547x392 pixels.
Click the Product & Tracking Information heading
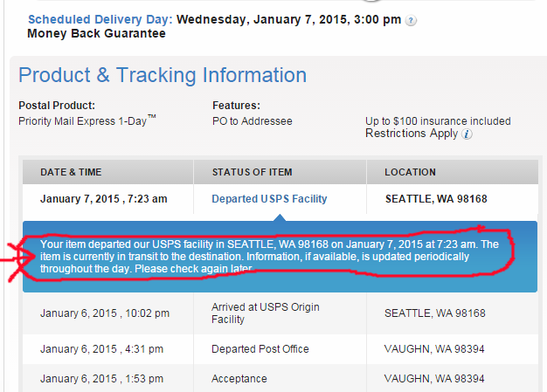(163, 75)
